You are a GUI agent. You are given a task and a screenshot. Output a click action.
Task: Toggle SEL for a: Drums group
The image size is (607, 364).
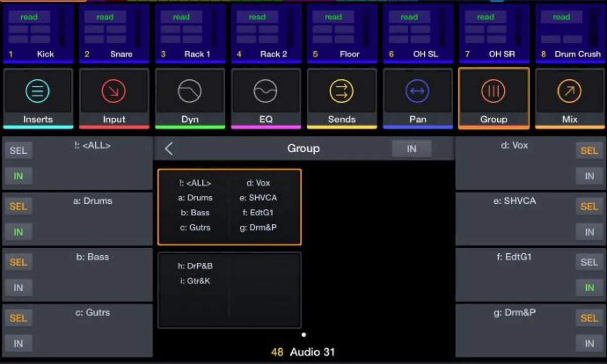18,206
